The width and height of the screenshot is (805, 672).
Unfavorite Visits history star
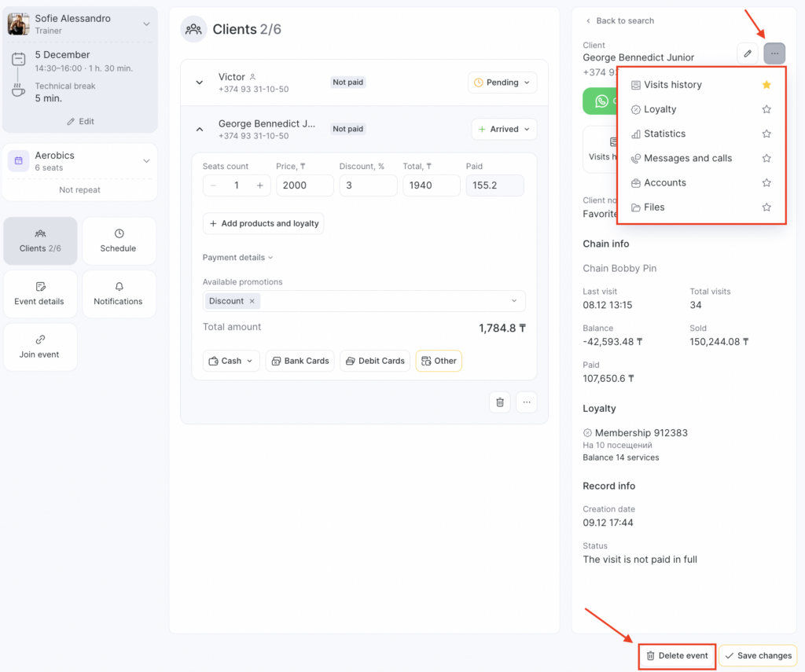(766, 85)
